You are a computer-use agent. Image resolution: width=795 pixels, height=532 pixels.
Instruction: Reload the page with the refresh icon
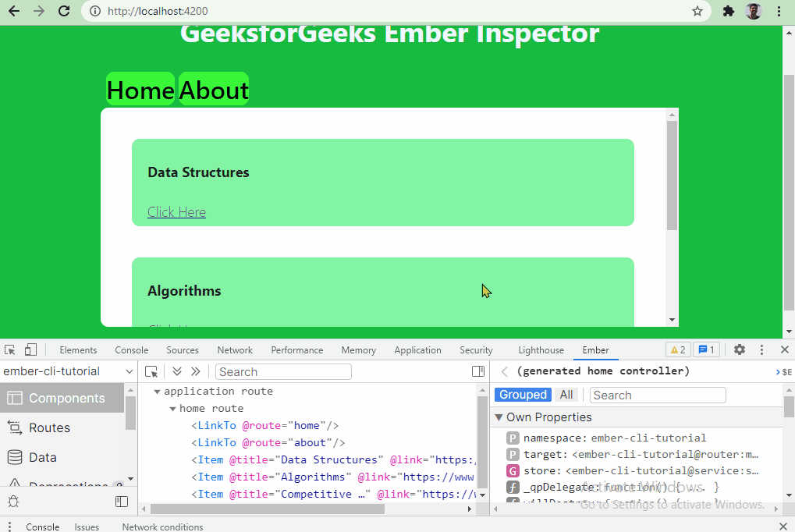pos(64,11)
